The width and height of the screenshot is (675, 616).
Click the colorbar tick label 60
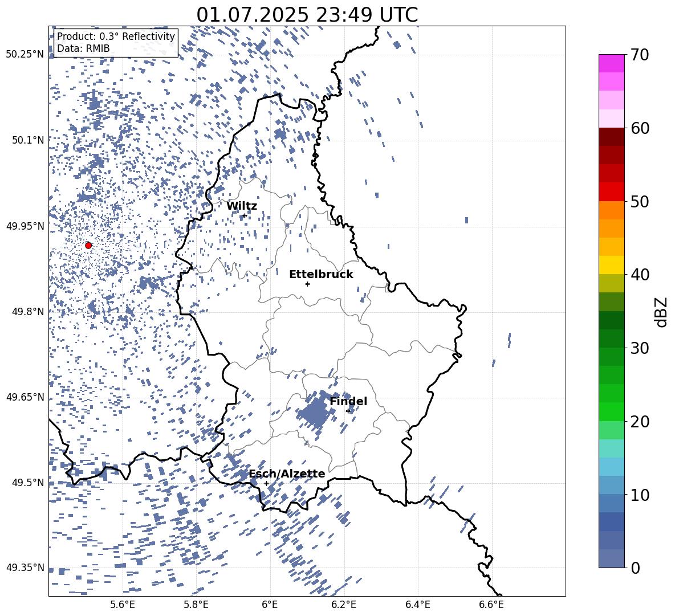[x=639, y=128]
